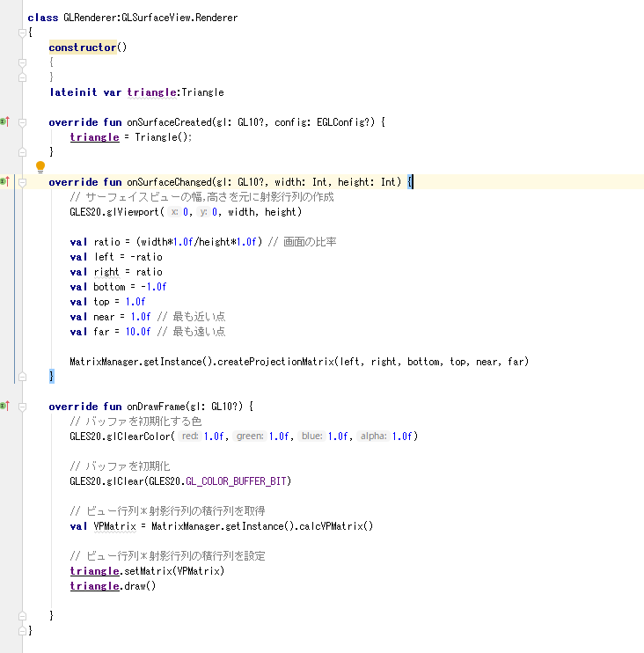Click the バッファを初期化する色 comment
Screen dimensions: 644x653
click(x=135, y=422)
